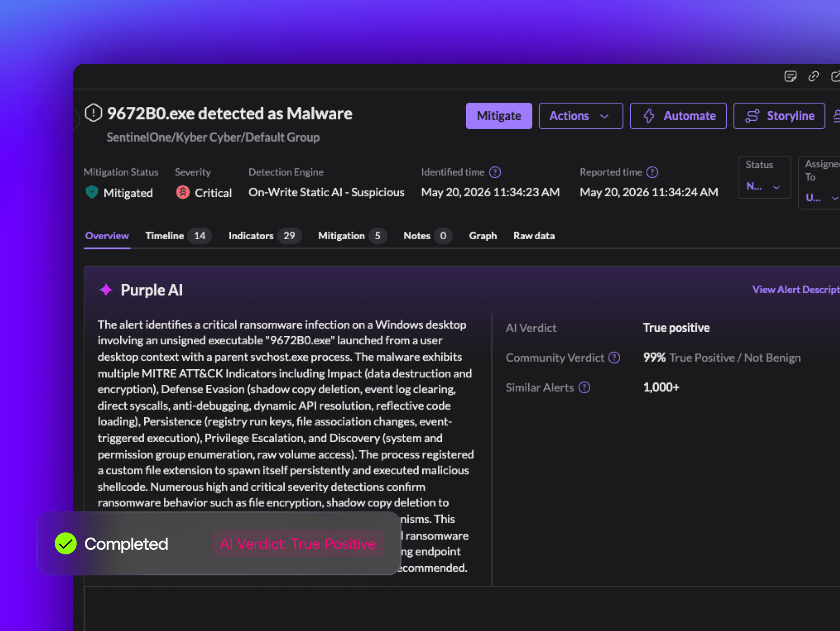Viewport: 840px width, 631px height.
Task: Click the Mitigated shield icon
Action: tap(92, 192)
